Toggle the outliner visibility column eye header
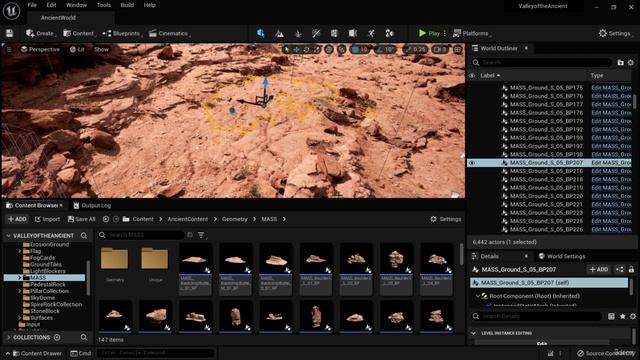The height and width of the screenshot is (360, 640). pos(472,76)
